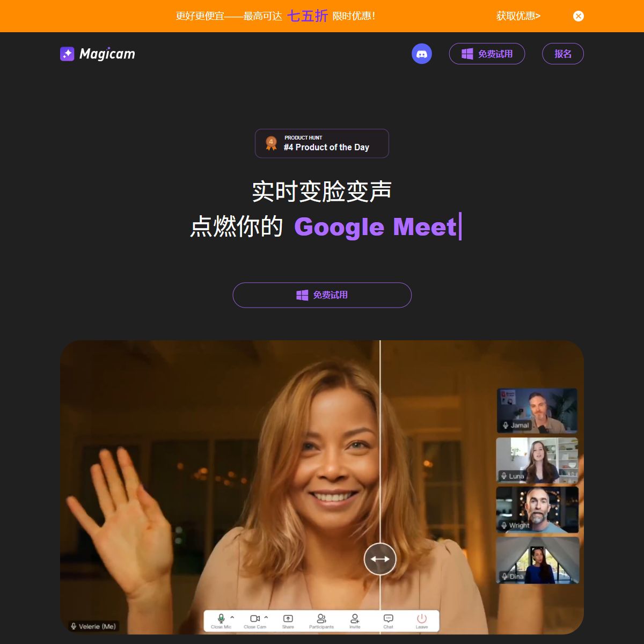Open the Chat icon
The image size is (644, 644).
[x=389, y=619]
